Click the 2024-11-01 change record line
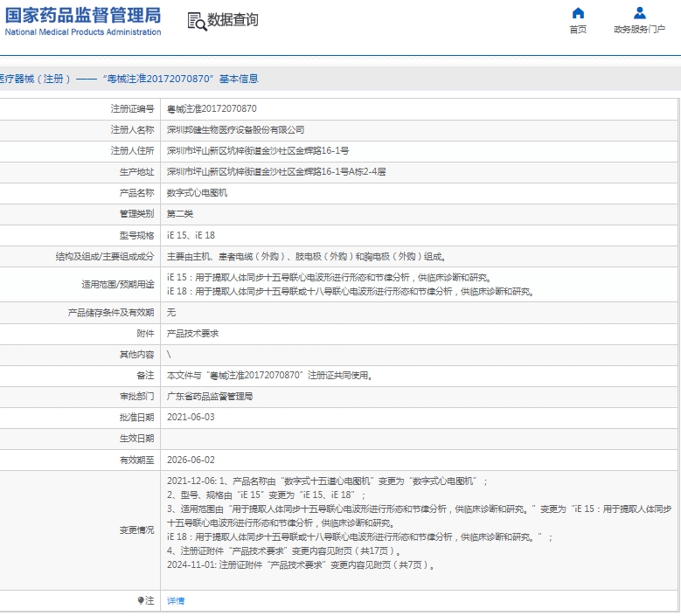 coord(301,564)
